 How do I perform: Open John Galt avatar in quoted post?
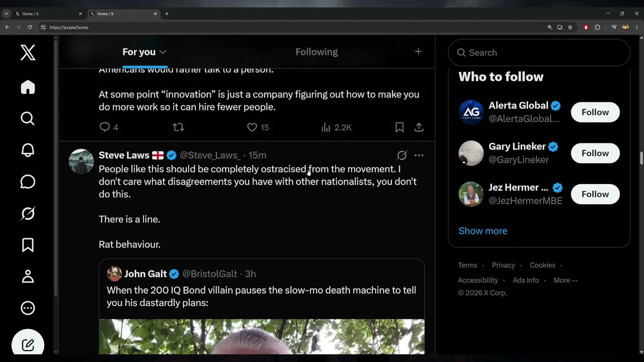(x=114, y=274)
